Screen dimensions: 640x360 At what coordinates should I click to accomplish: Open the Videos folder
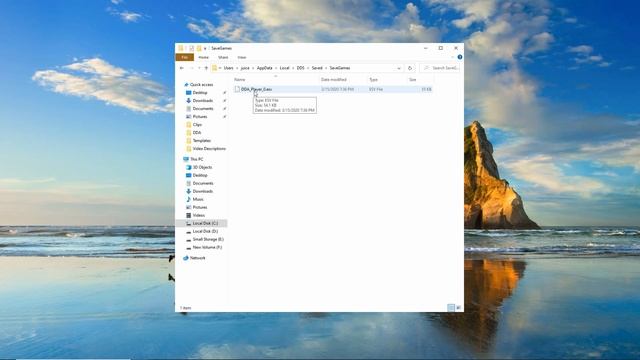[x=199, y=215]
